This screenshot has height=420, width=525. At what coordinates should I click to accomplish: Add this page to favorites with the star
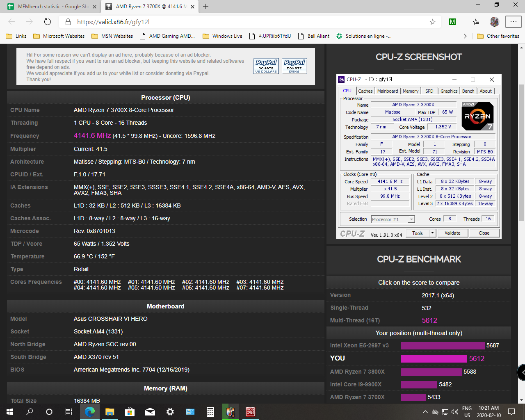point(433,22)
